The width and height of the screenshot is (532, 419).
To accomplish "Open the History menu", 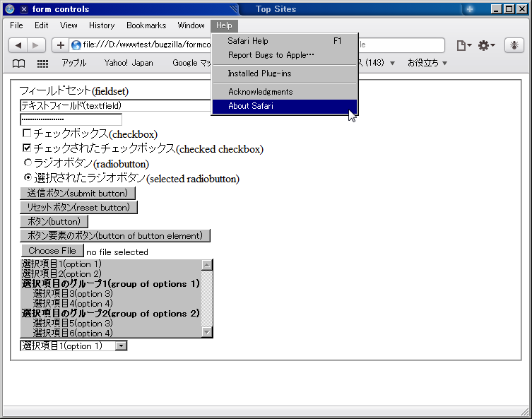I will tap(102, 25).
